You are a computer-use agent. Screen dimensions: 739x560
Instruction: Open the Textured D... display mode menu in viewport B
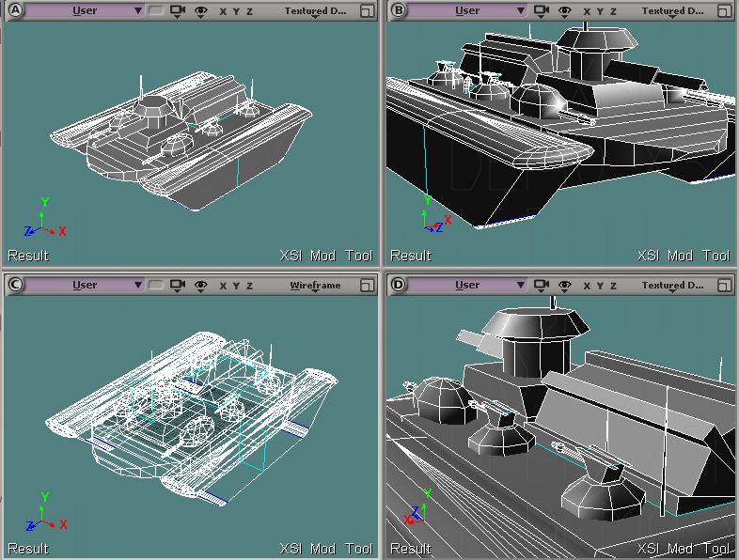pos(672,11)
